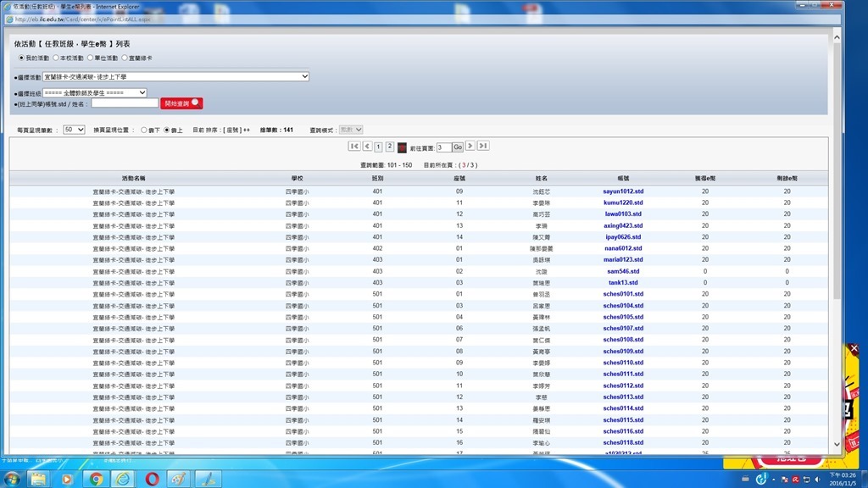Expand the 選擇班級 class dropdown
The height and width of the screenshot is (488, 868).
click(95, 92)
